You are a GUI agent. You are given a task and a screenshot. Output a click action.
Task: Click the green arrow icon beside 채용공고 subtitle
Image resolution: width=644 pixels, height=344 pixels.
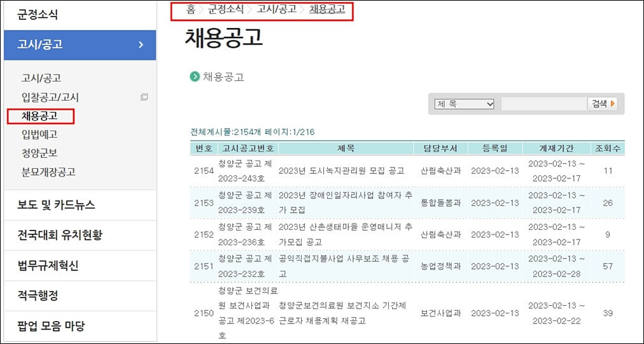(194, 76)
